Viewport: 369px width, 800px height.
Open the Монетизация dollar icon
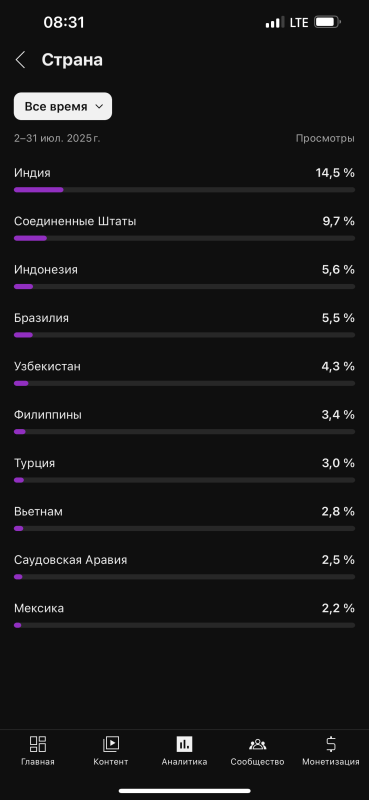coord(331,744)
